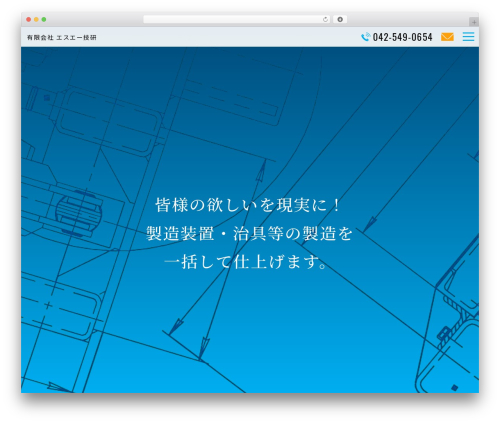This screenshot has height=423, width=500.
Task: Click the round button right of address bar
Action: tap(340, 19)
